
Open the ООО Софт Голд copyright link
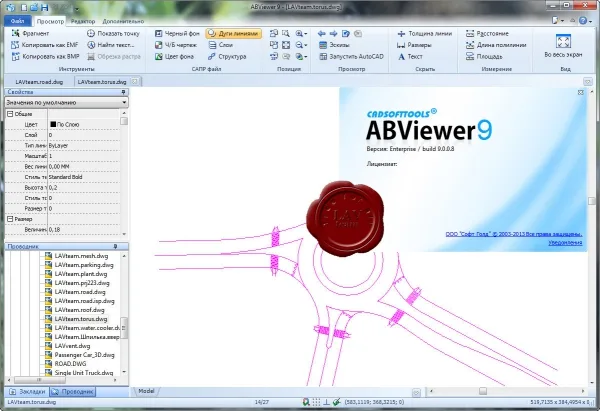tap(514, 234)
